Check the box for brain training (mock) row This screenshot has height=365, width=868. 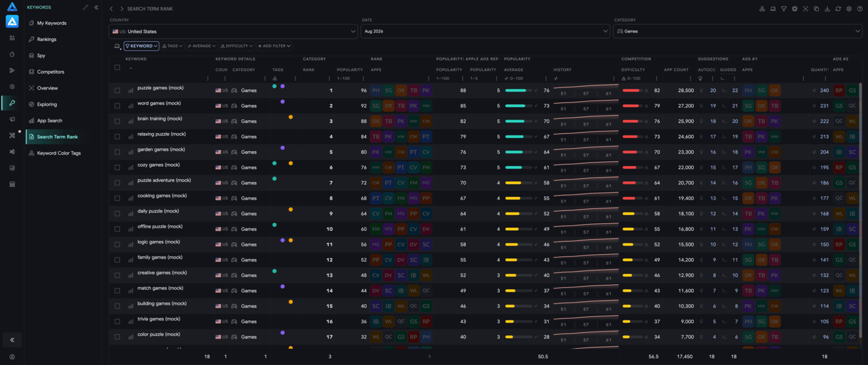click(x=117, y=121)
